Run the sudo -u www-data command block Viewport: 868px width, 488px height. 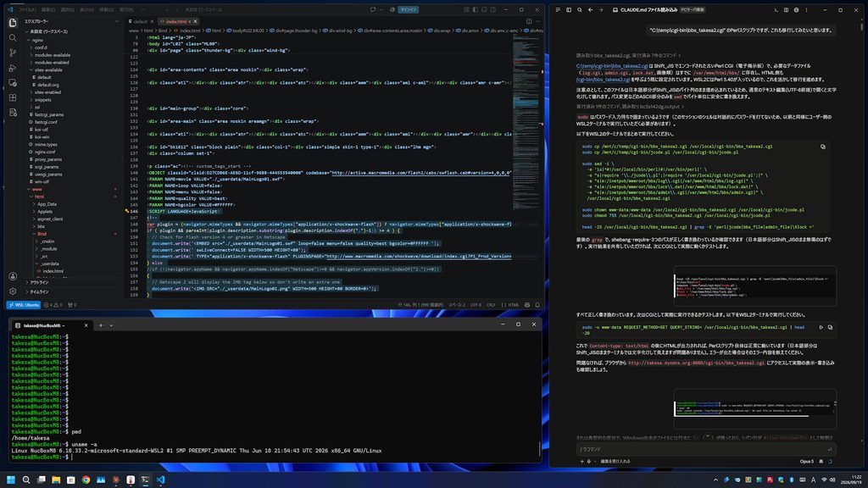(821, 327)
